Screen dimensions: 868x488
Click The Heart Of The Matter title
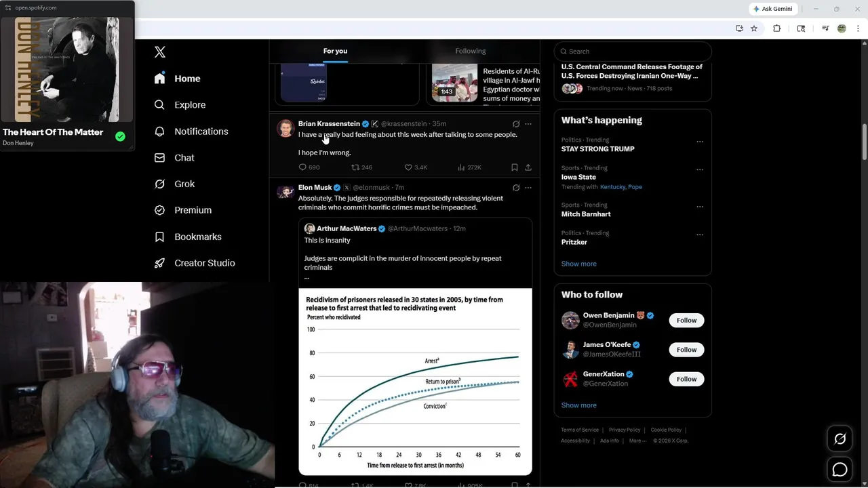pos(53,132)
